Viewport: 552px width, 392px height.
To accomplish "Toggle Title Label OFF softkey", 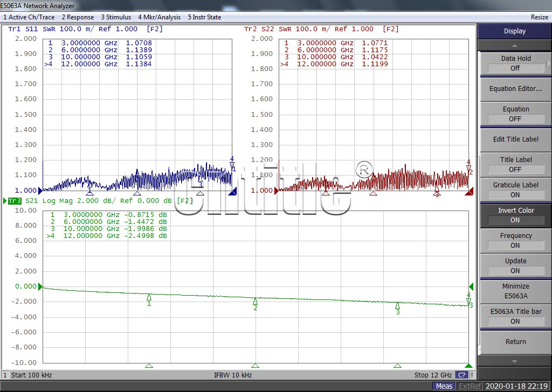I will coord(515,165).
